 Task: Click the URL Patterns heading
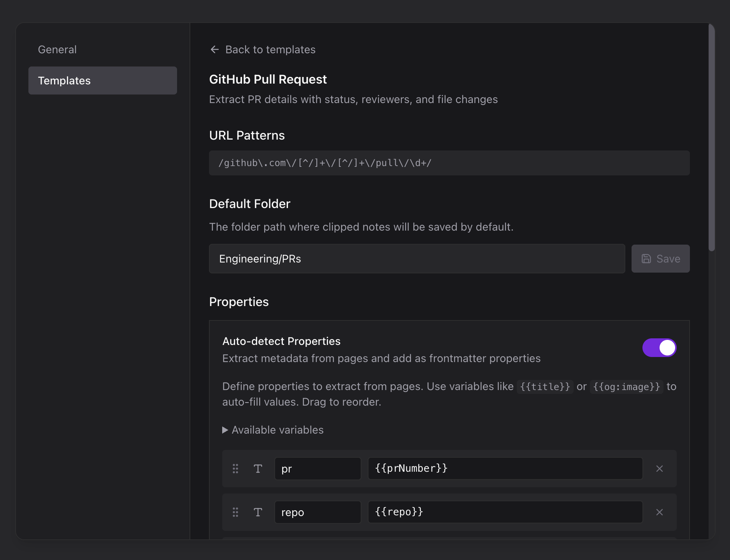(x=247, y=135)
